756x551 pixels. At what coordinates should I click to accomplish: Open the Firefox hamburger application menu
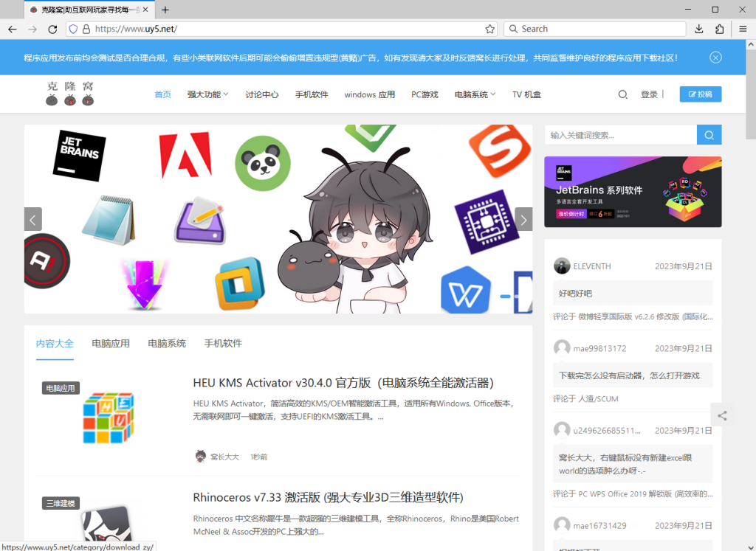pyautogui.click(x=743, y=29)
